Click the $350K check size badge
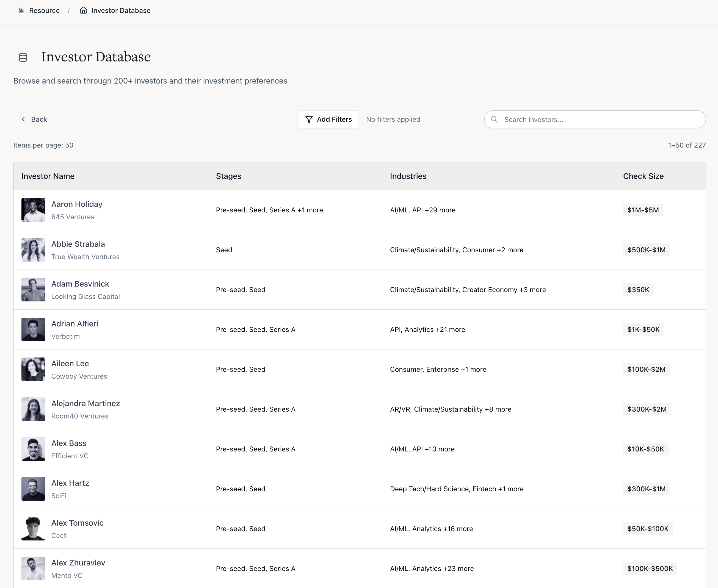 click(638, 290)
